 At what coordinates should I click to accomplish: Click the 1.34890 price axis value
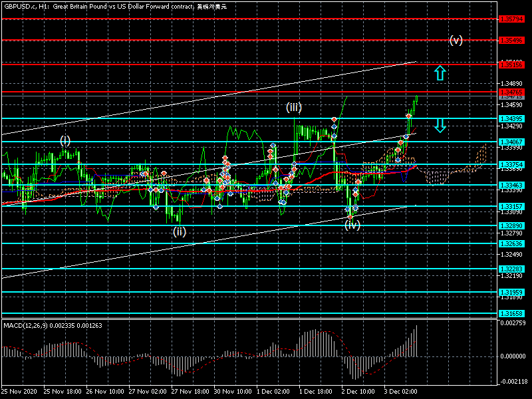tap(511, 84)
